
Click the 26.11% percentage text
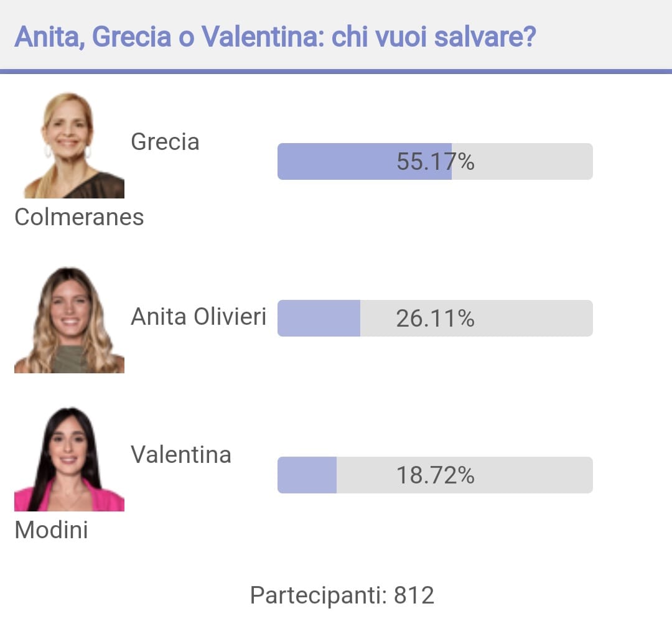click(435, 319)
